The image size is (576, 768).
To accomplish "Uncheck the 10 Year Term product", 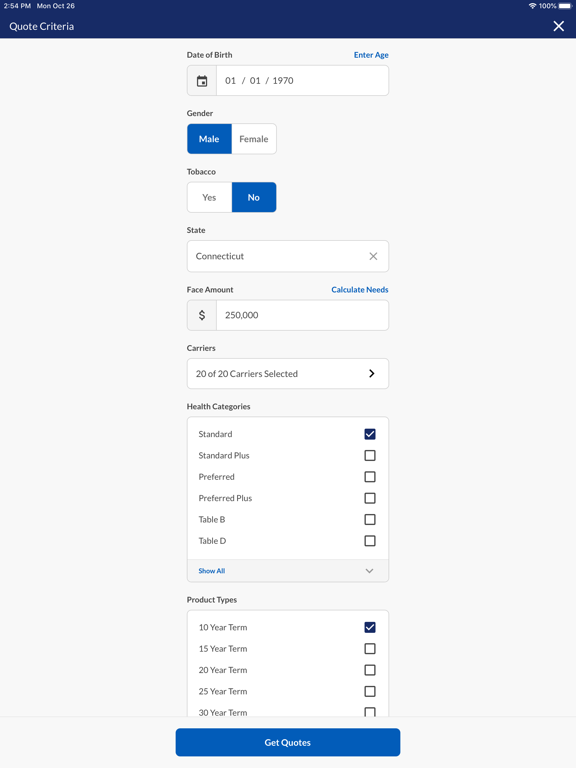I will [370, 627].
